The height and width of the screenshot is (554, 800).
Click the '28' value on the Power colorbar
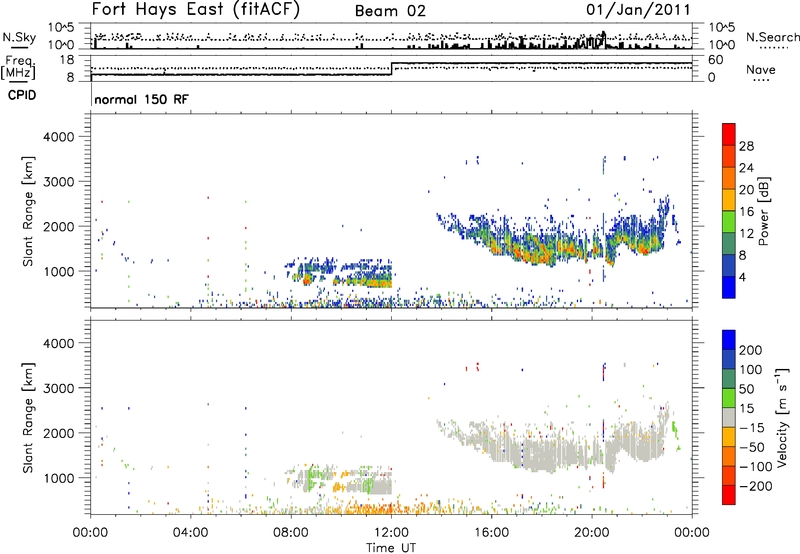click(x=746, y=146)
